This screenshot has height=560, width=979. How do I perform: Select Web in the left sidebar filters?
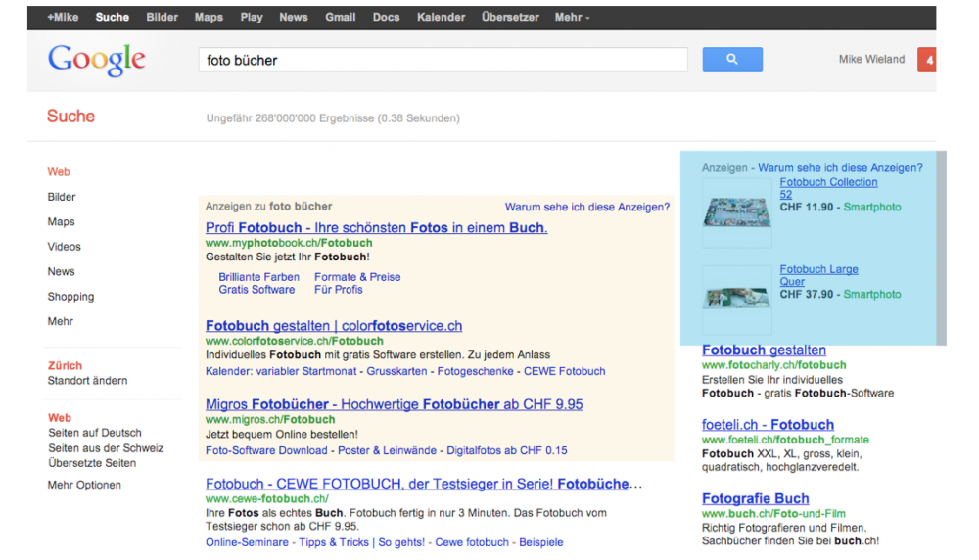[x=59, y=171]
